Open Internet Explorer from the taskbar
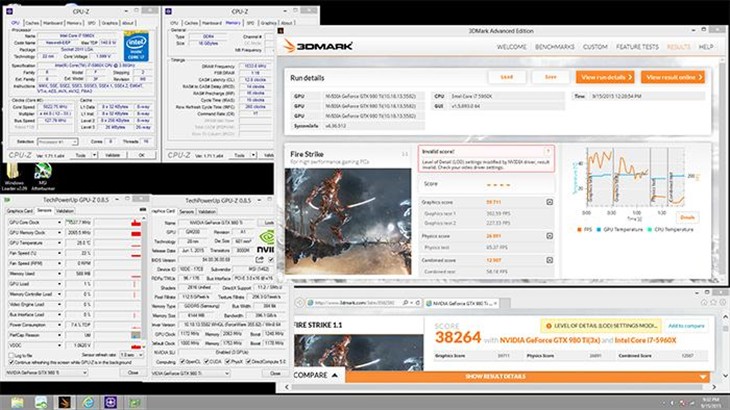This screenshot has width=730, height=410. [88, 402]
